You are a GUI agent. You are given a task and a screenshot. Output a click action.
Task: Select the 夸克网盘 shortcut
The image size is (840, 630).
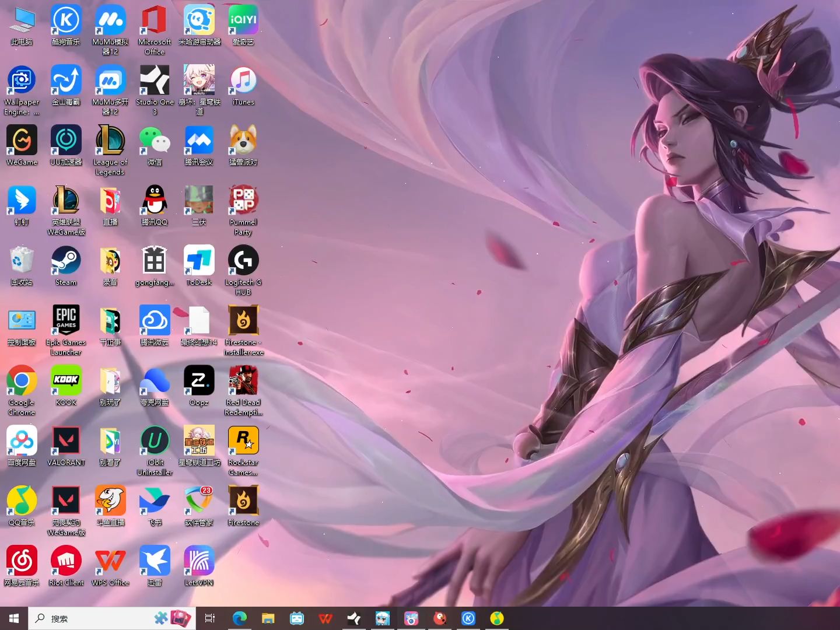click(x=155, y=386)
